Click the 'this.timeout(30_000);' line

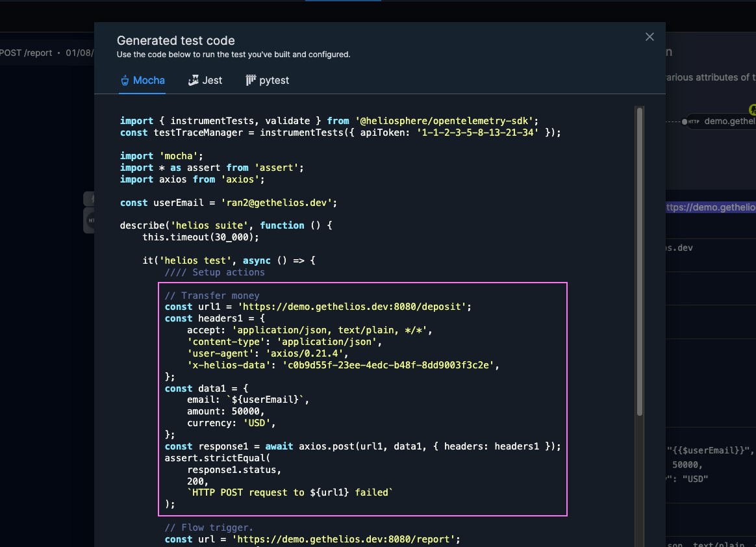(x=201, y=237)
